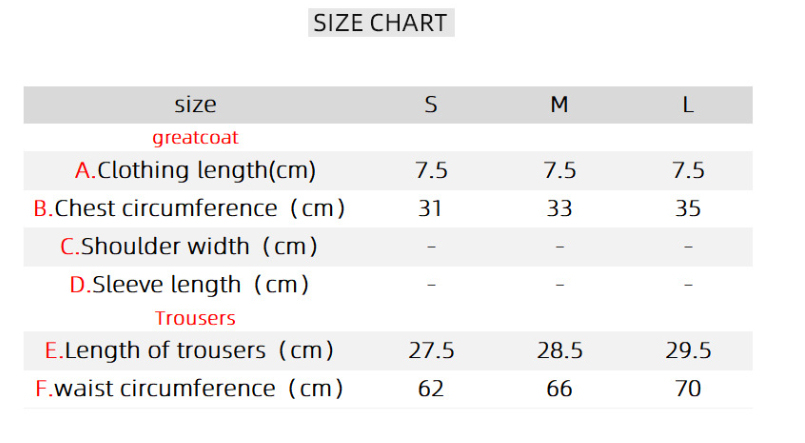Click the L size column header
This screenshot has height=443, width=805.
[688, 104]
